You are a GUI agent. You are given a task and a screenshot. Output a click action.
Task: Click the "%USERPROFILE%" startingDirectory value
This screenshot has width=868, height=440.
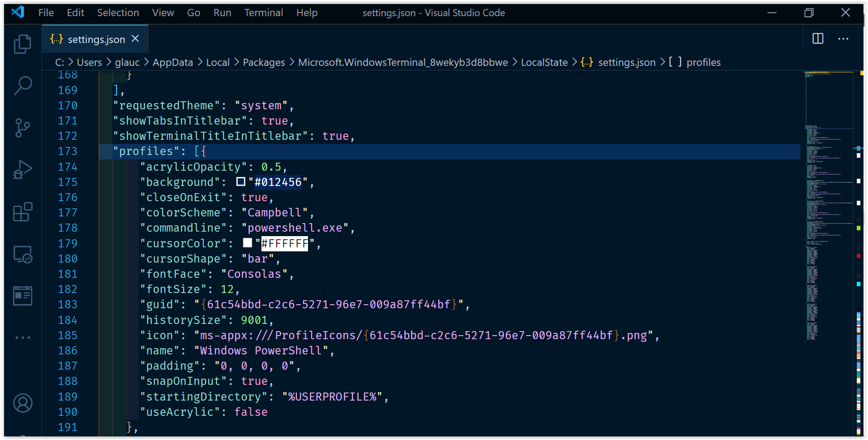(332, 397)
